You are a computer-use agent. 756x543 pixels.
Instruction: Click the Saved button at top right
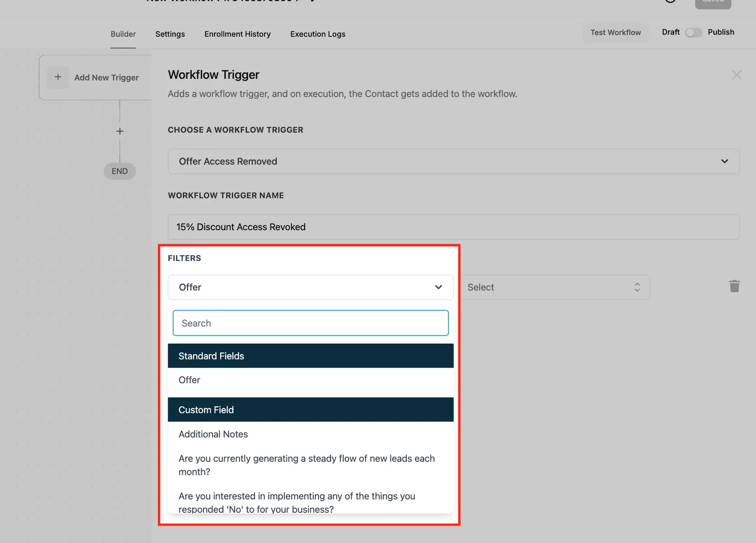[713, 3]
